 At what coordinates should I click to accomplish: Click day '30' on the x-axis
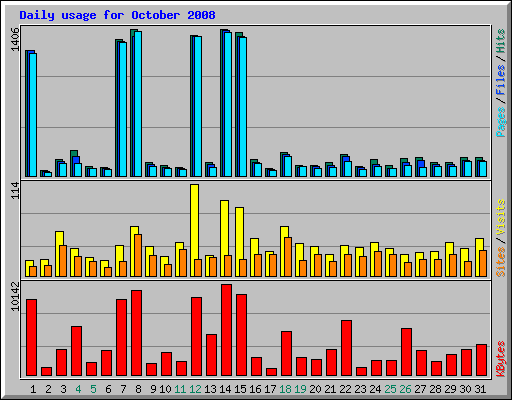click(466, 389)
